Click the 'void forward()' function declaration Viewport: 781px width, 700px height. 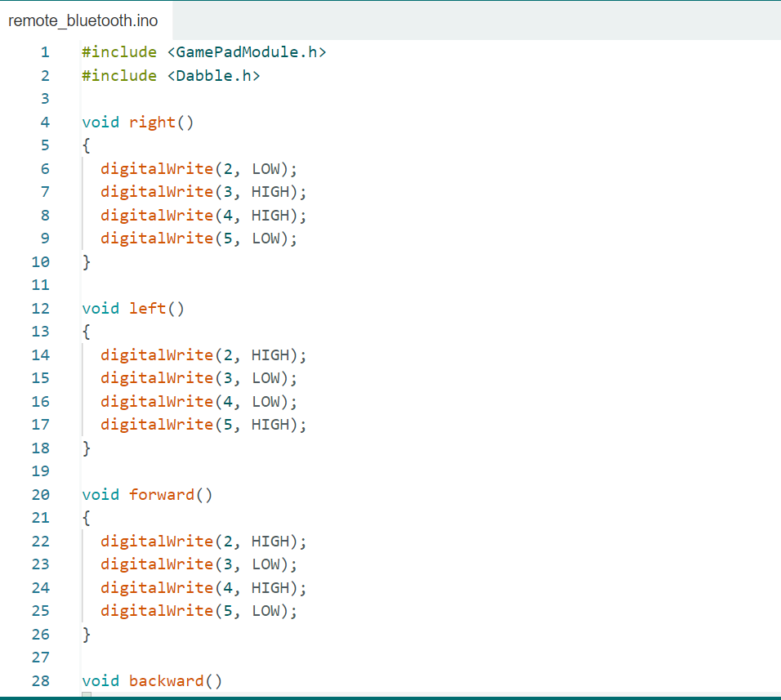[x=147, y=494]
